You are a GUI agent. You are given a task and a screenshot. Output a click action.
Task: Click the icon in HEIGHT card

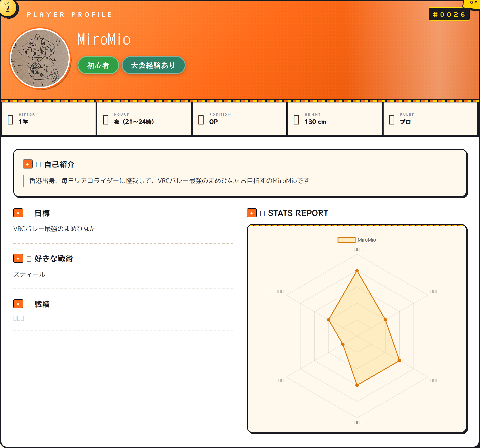(x=296, y=120)
